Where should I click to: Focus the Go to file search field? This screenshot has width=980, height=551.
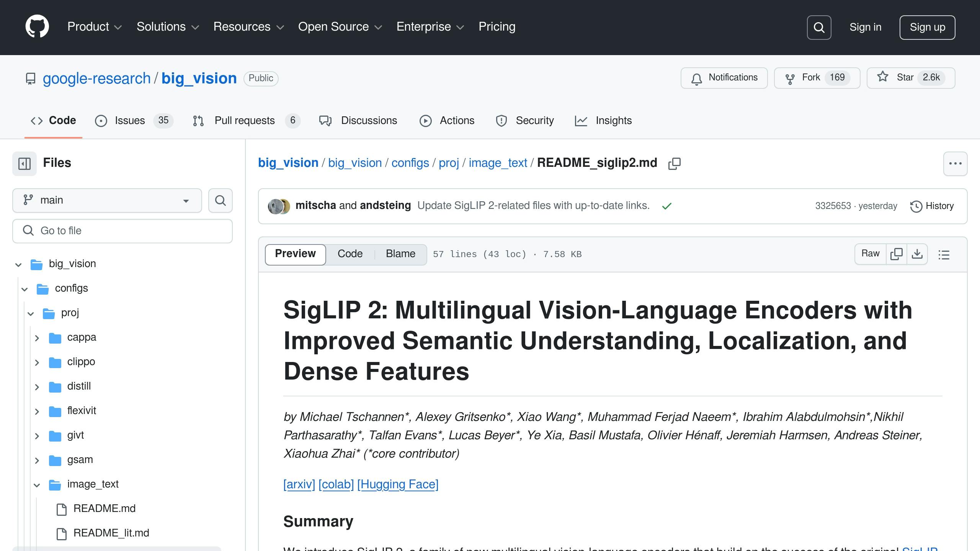[x=122, y=231]
